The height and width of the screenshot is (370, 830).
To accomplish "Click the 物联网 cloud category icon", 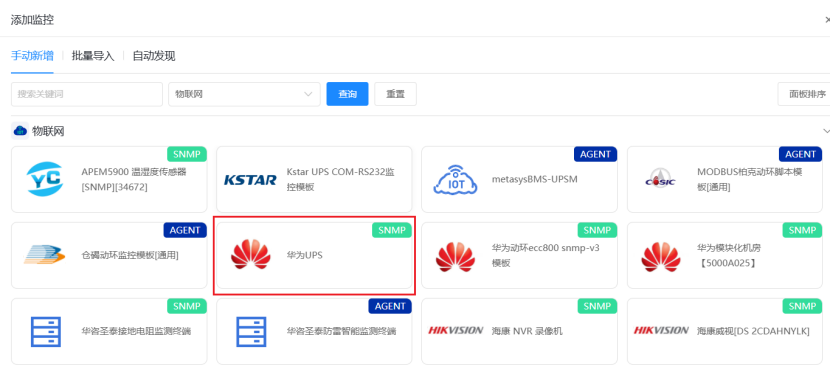I will click(x=20, y=131).
